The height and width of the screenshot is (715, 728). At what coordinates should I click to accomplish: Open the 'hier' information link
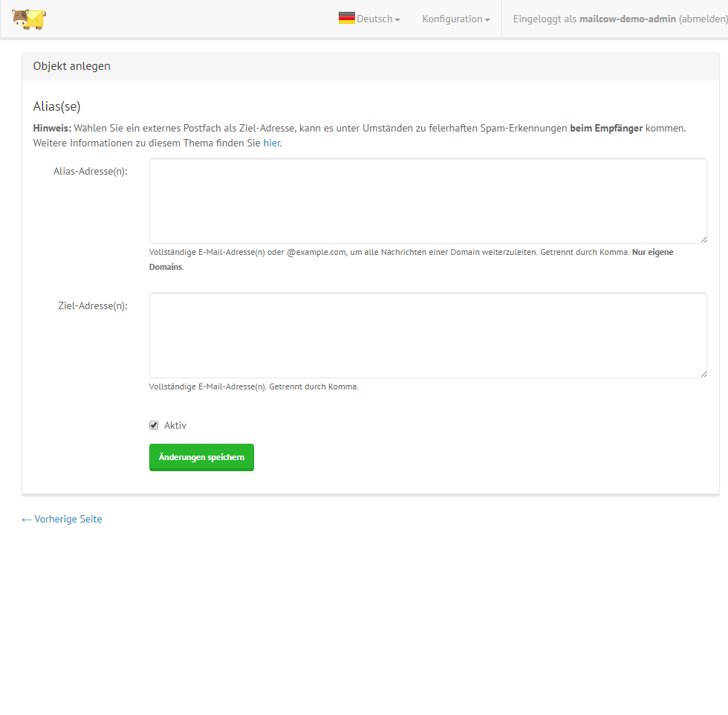[x=272, y=143]
